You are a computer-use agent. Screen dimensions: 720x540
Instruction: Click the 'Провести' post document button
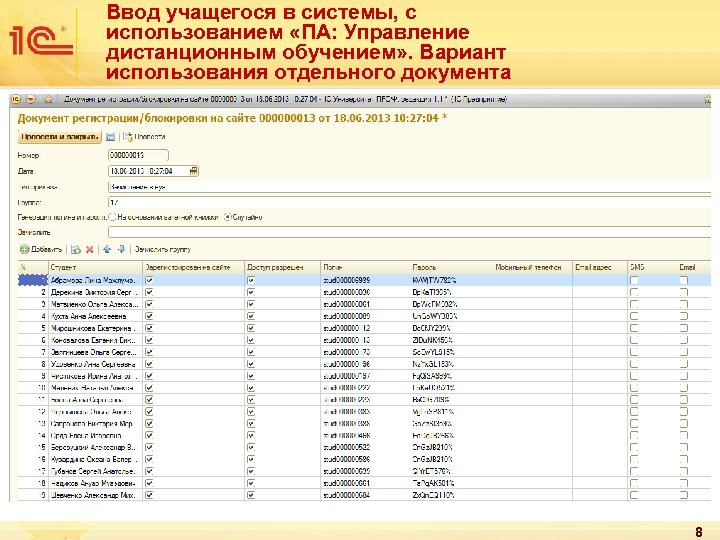(144, 137)
